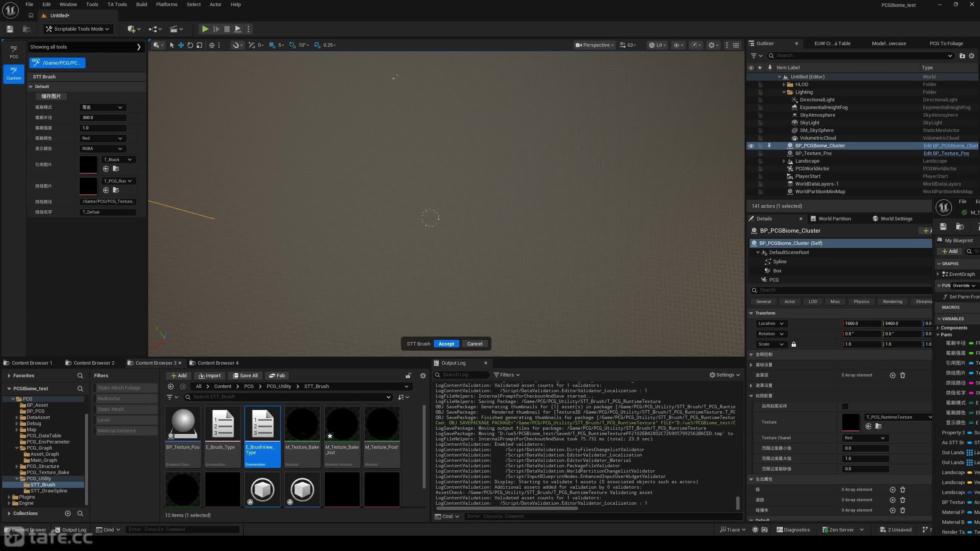Select the translate gizmo tool in viewport
This screenshot has height=551, width=980.
pyautogui.click(x=181, y=45)
